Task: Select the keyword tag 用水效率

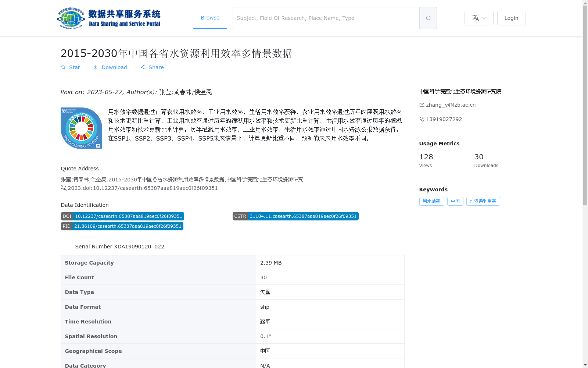Action: coord(431,201)
